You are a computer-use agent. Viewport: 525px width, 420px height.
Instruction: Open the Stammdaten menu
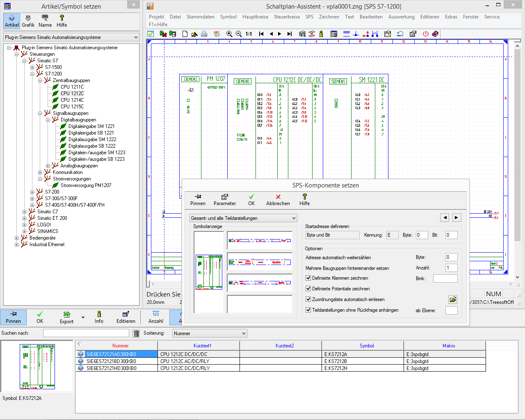point(200,17)
